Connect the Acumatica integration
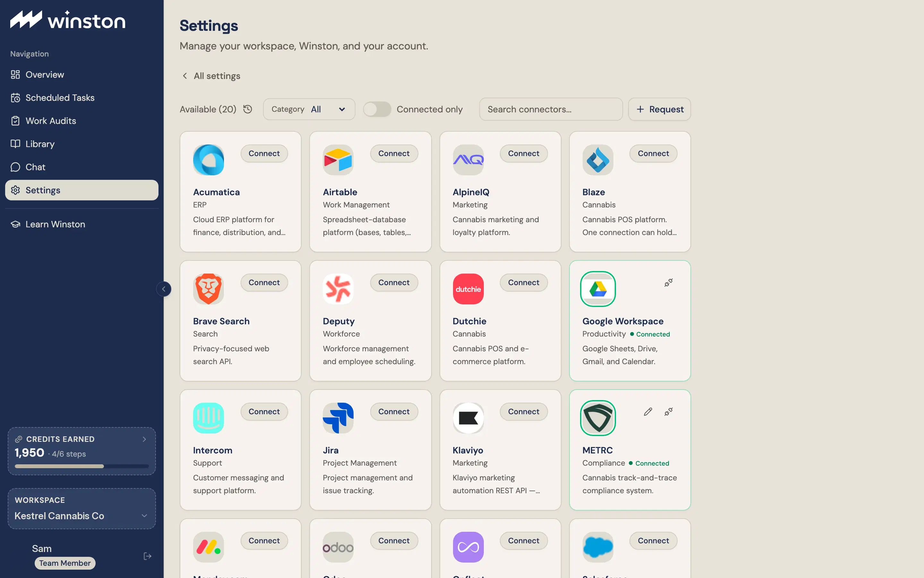 (264, 153)
